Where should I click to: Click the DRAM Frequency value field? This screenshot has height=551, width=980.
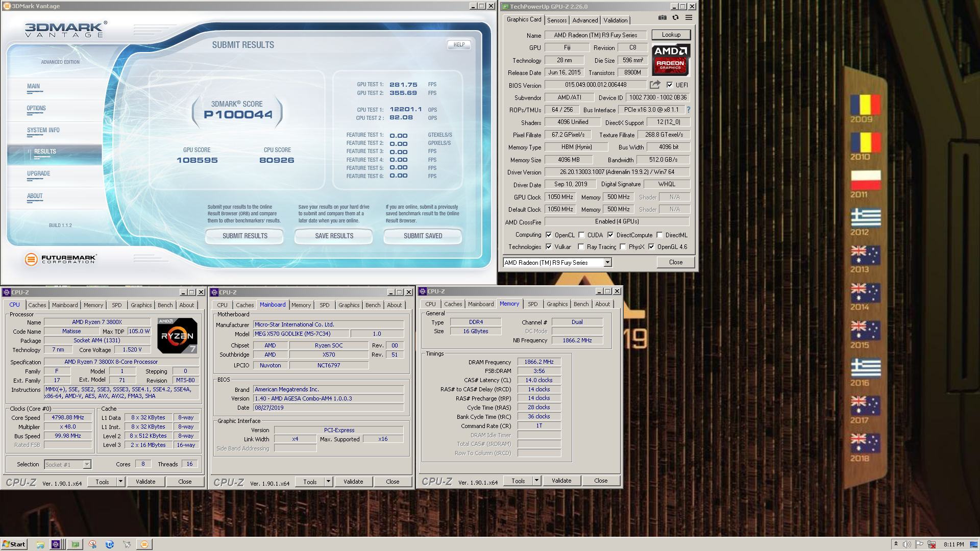click(x=539, y=362)
